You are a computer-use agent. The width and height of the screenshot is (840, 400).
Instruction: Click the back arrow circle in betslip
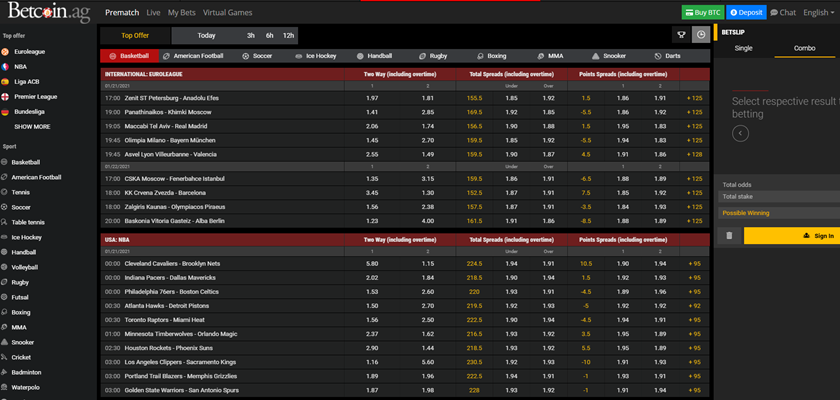[x=740, y=133]
